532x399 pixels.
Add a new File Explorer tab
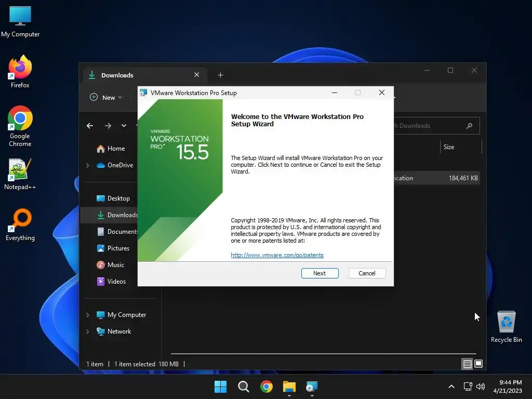point(220,75)
